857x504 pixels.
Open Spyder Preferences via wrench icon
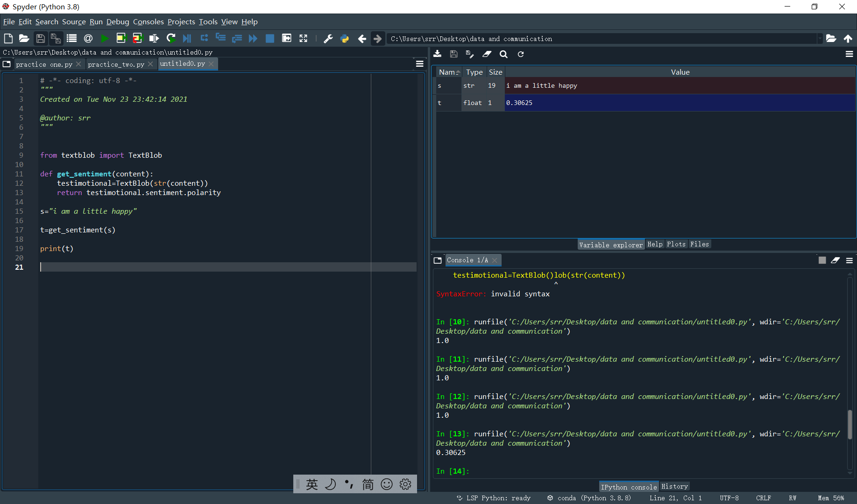(x=328, y=38)
